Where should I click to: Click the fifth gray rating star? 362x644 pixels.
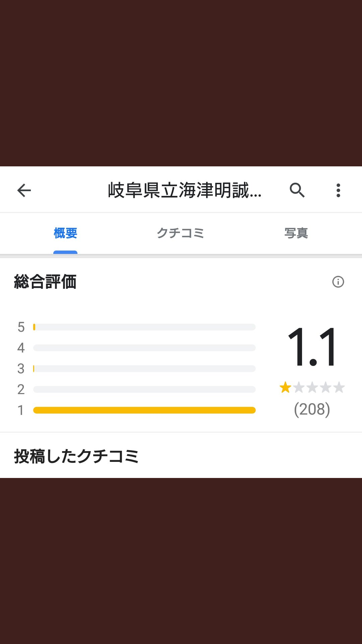point(339,387)
